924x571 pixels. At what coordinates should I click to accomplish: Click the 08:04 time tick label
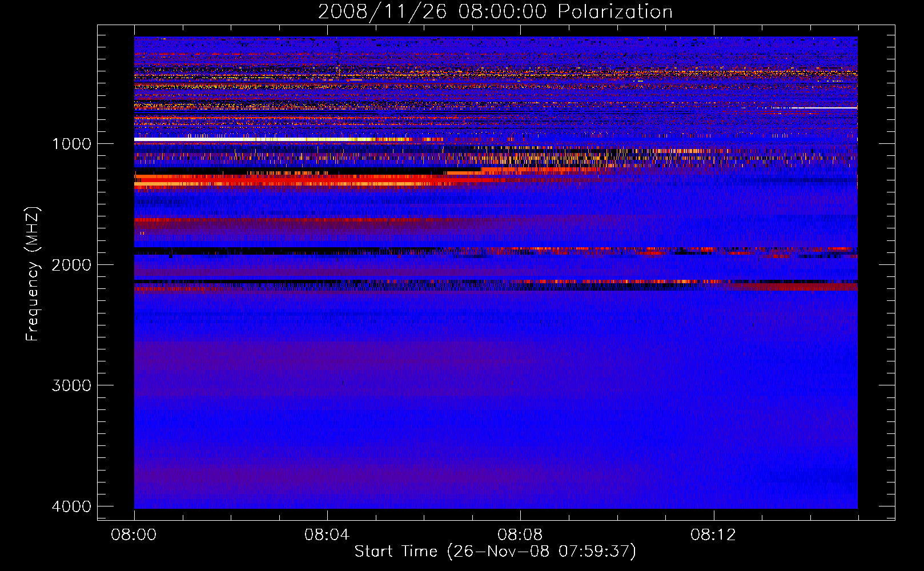[327, 535]
